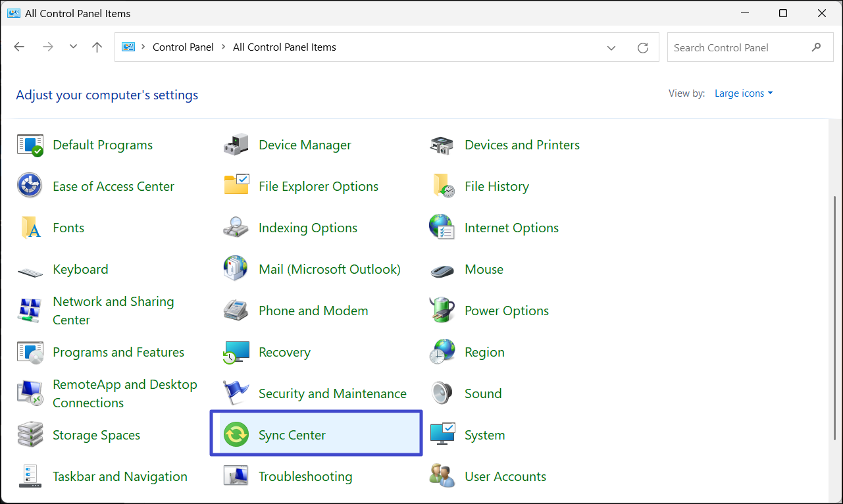Open the Device Manager icon
Viewport: 843px width, 504px height.
click(236, 145)
